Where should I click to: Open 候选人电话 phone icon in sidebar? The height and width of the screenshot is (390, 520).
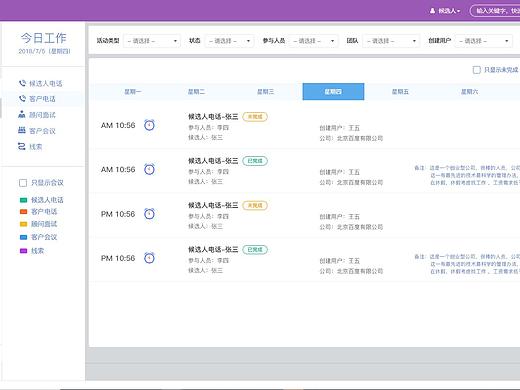point(22,83)
